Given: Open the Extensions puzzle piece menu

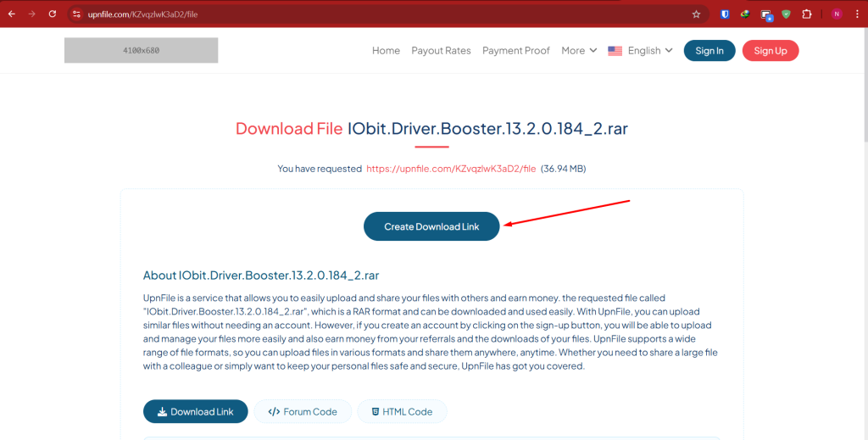Looking at the screenshot, I should 807,14.
